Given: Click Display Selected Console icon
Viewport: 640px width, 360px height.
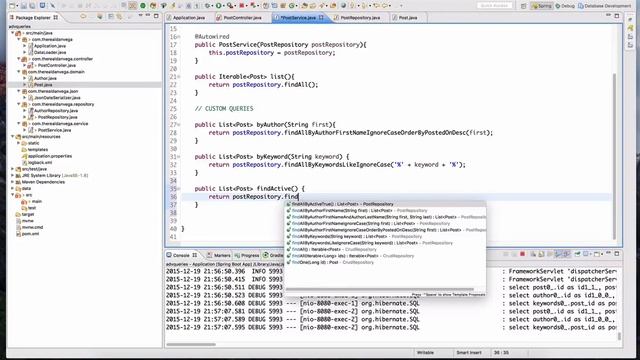Looking at the screenshot, I should pyautogui.click(x=587, y=254).
